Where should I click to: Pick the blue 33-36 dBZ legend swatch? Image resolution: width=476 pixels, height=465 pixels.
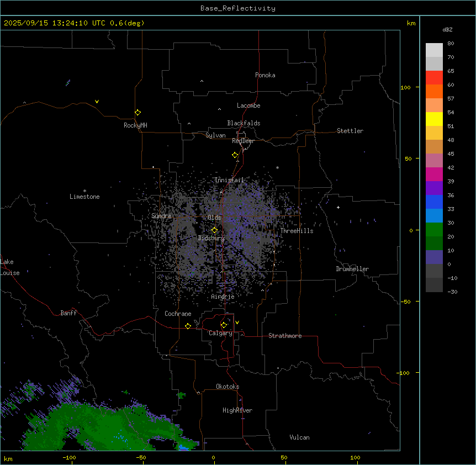434,202
